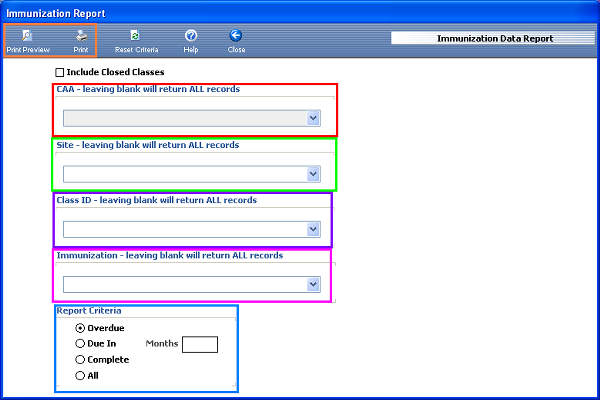Pick the All radio button
Image resolution: width=600 pixels, height=400 pixels.
click(81, 376)
